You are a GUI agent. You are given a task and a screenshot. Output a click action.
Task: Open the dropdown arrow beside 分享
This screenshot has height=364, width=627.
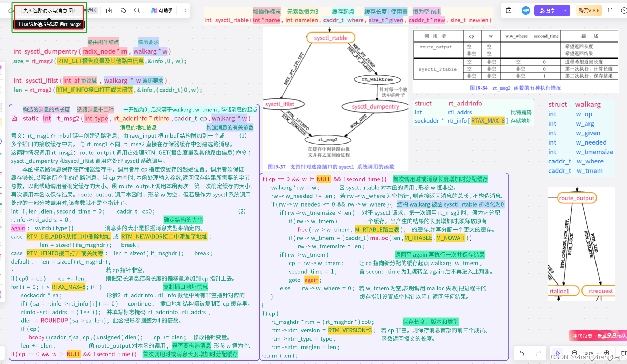click(x=565, y=10)
